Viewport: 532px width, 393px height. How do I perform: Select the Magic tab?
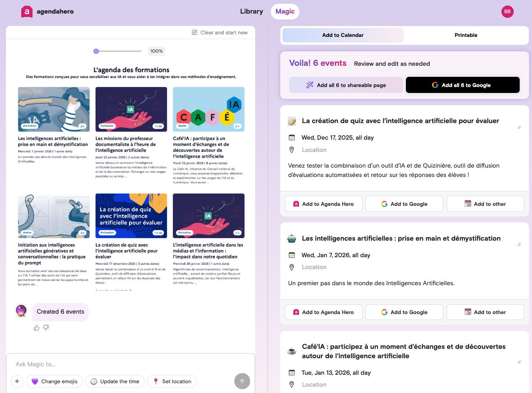click(x=285, y=11)
